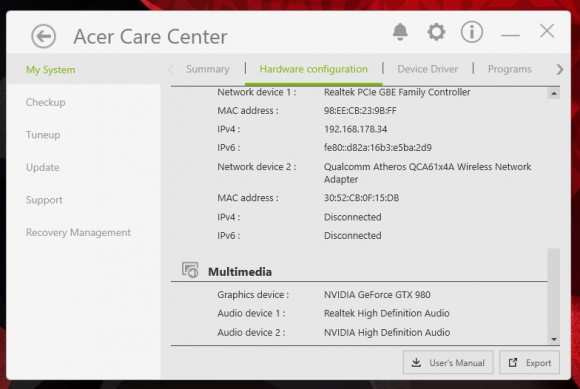Select the Hardware configuration tab
Image resolution: width=580 pixels, height=389 pixels.
point(313,69)
